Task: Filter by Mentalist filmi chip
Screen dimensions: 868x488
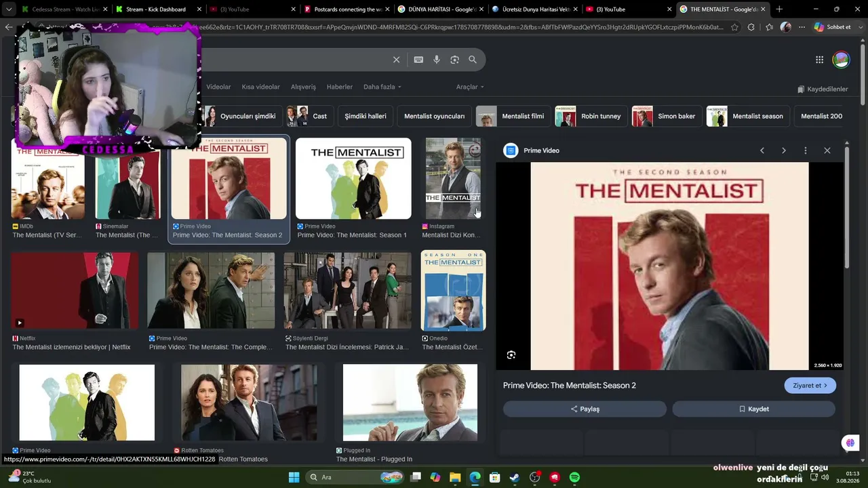Action: pos(513,116)
